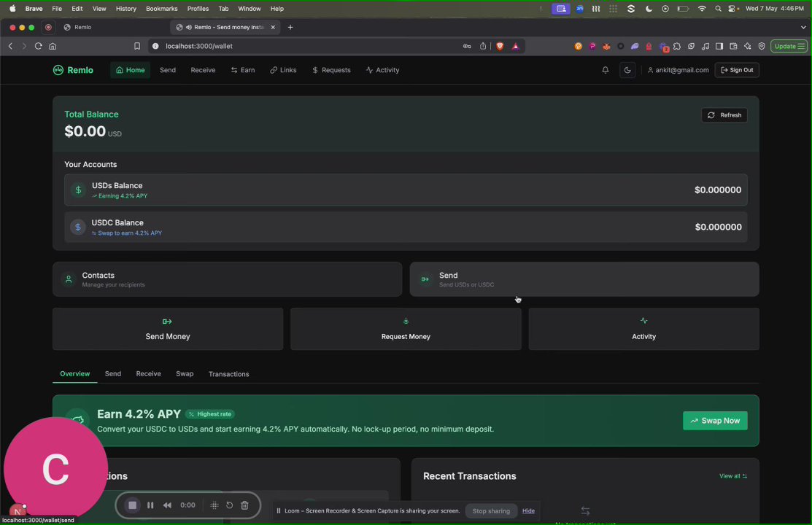Toggle dark mode moon button
812x525 pixels.
click(627, 70)
